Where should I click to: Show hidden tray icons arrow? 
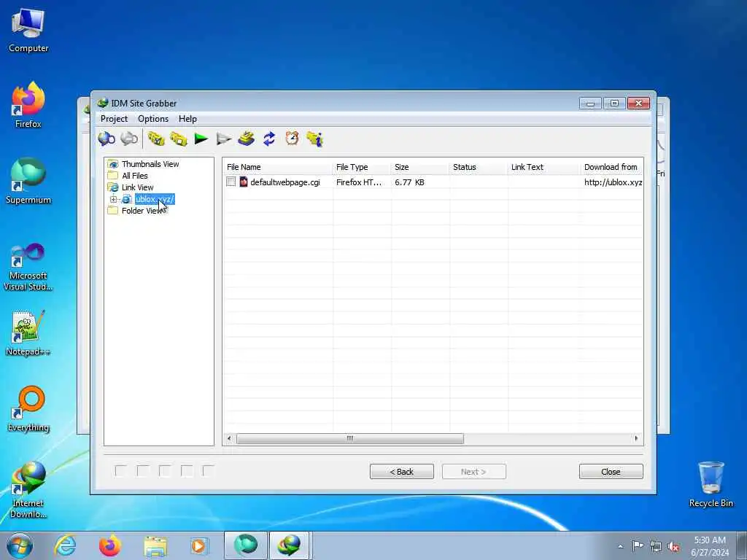click(x=620, y=547)
